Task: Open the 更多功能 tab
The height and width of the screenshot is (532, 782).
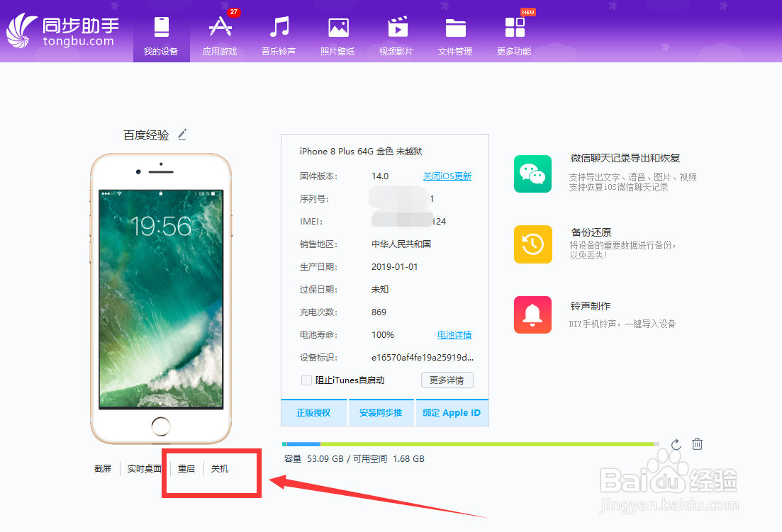Action: pyautogui.click(x=514, y=36)
